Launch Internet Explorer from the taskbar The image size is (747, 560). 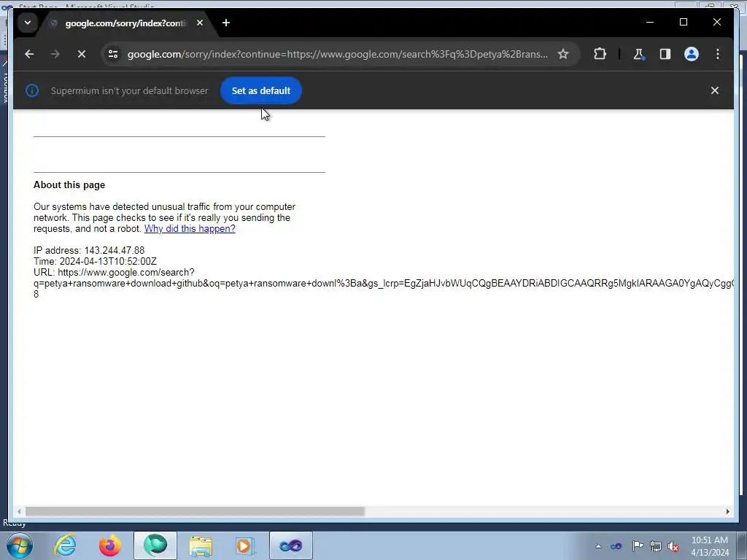[65, 545]
